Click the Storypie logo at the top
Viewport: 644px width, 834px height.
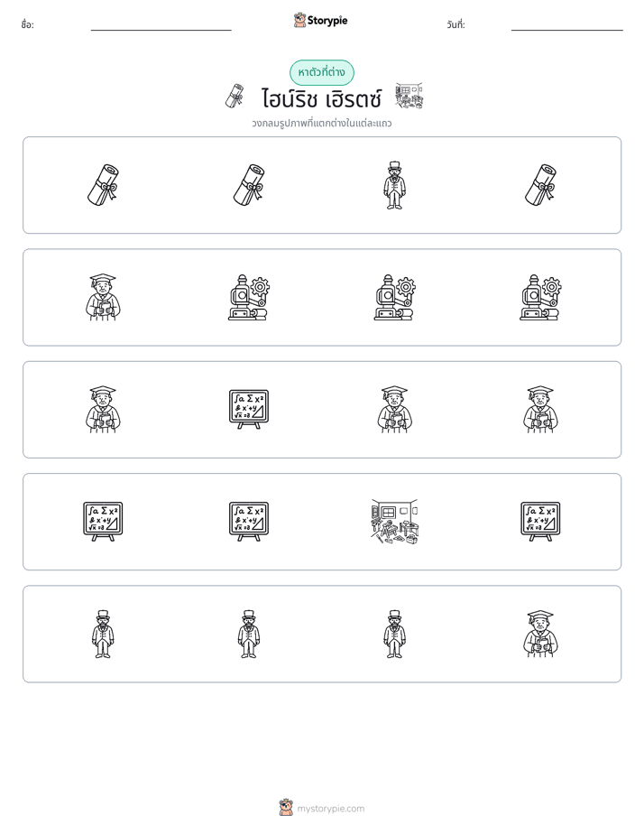321,20
